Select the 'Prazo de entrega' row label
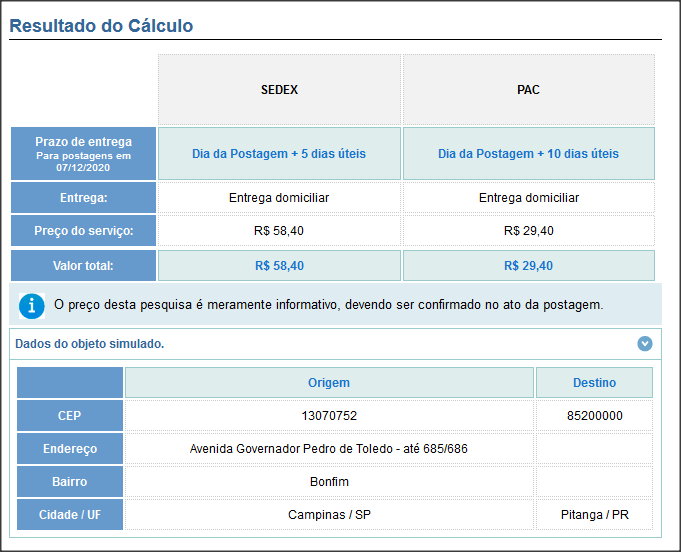The width and height of the screenshot is (681, 552). (83, 154)
